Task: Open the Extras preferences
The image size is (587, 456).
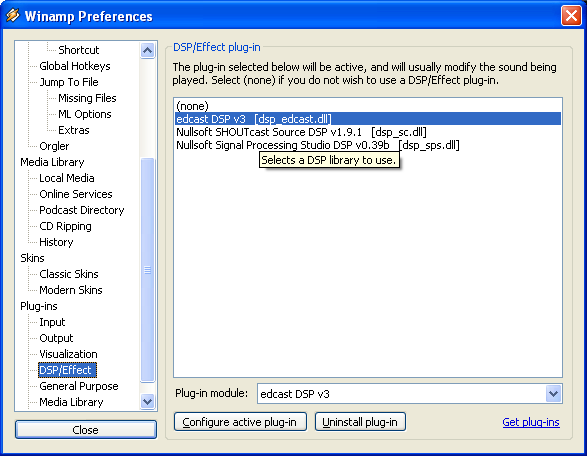Action: coord(74,130)
